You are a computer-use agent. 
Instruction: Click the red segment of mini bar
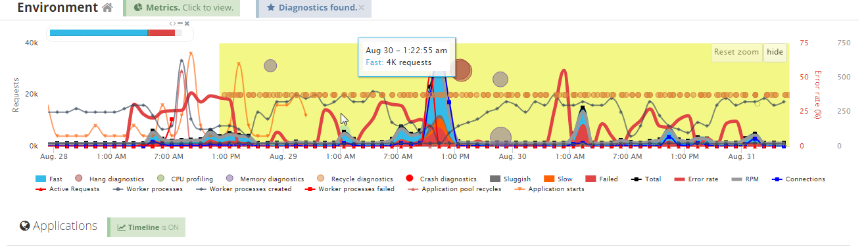[162, 32]
